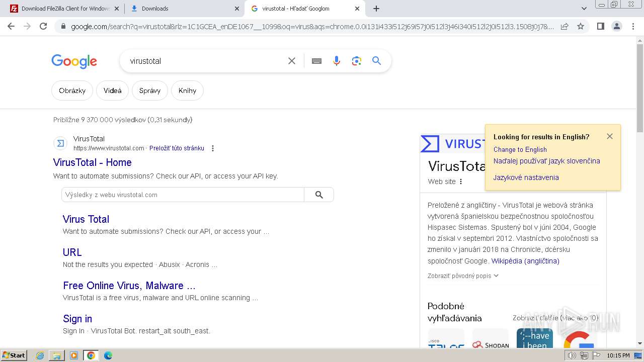Close the language suggestion popup
The image size is (644, 362).
point(610,136)
